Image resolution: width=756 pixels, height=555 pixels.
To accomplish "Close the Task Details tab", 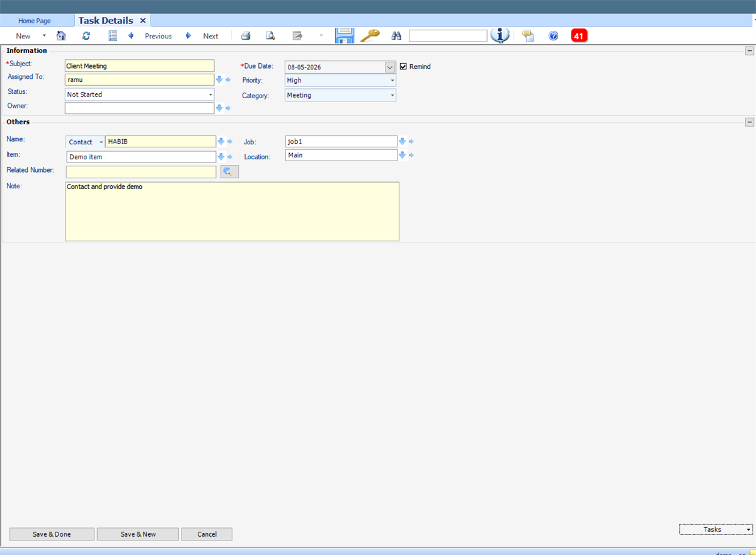I will point(143,21).
